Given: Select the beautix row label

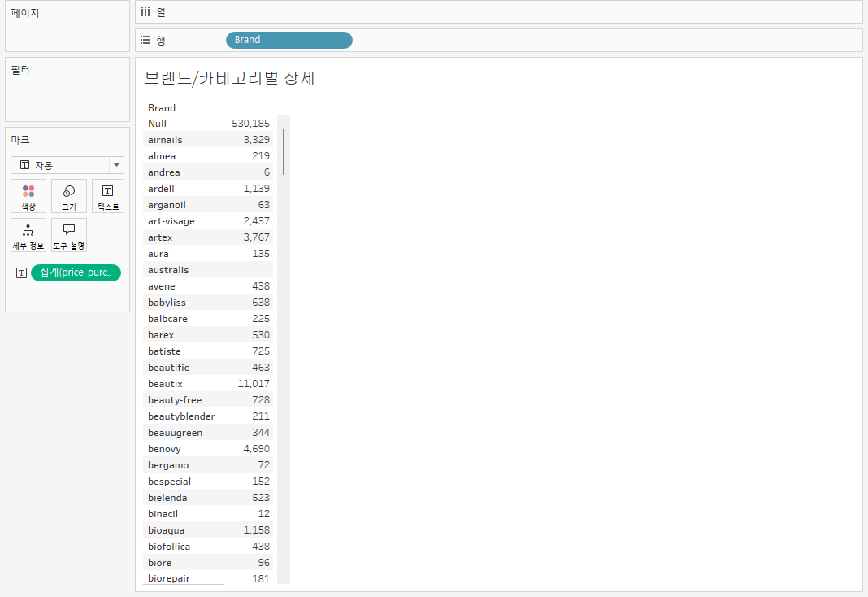Looking at the screenshot, I should (165, 384).
